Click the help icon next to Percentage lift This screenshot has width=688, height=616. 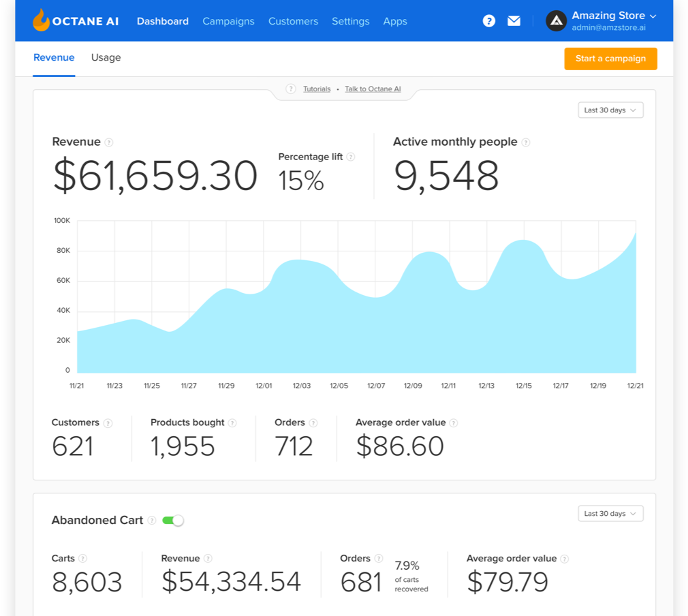(x=351, y=157)
